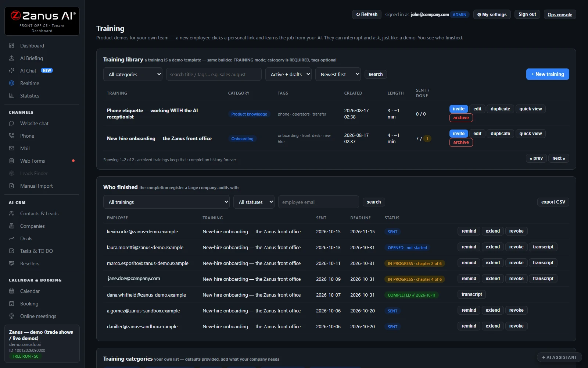Archive the New-hire onboarding training

[x=461, y=142]
